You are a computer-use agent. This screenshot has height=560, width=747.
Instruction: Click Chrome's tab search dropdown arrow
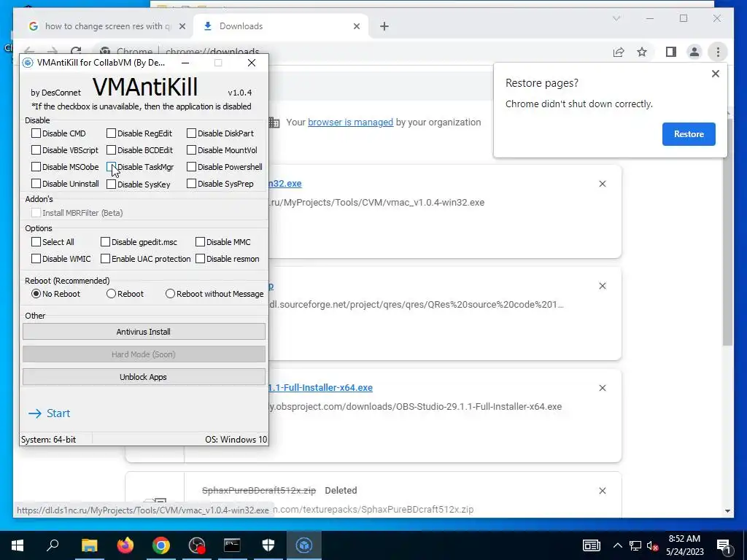point(616,18)
